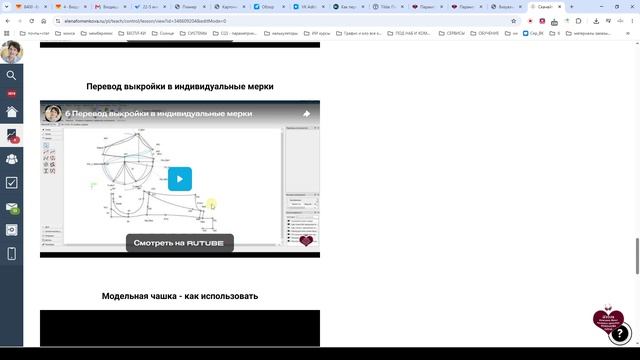The height and width of the screenshot is (360, 640).
Task: Open the mobile phone icon in sidebar
Action: pos(11,253)
